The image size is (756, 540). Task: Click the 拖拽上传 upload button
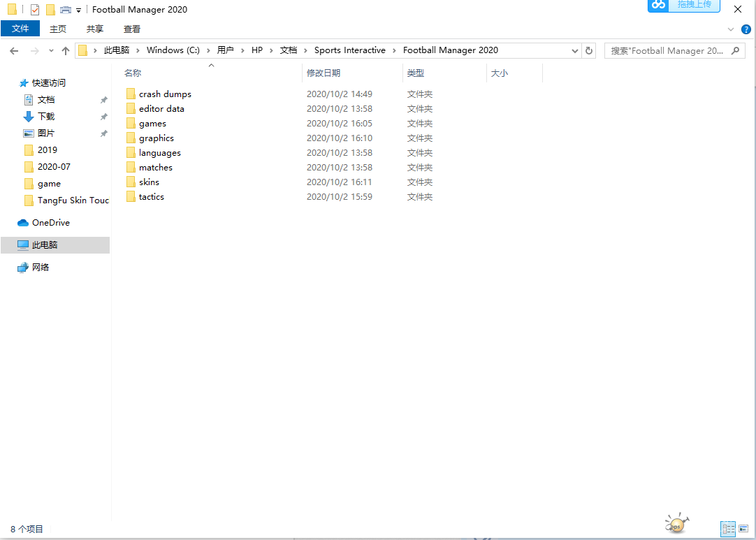(694, 6)
